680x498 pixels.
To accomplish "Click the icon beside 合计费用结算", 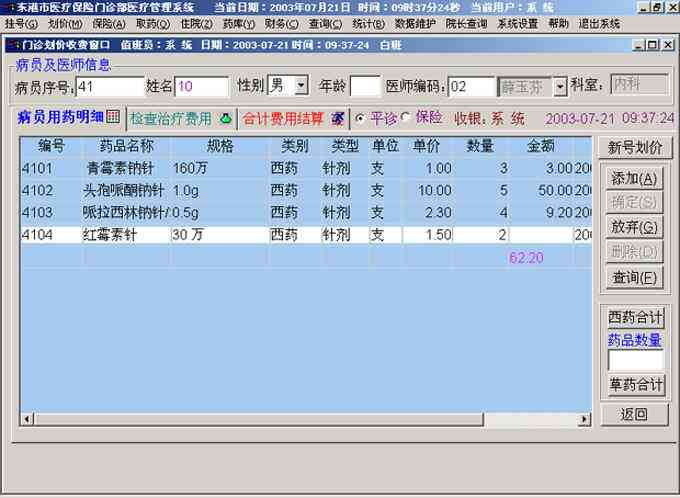I will 338,118.
